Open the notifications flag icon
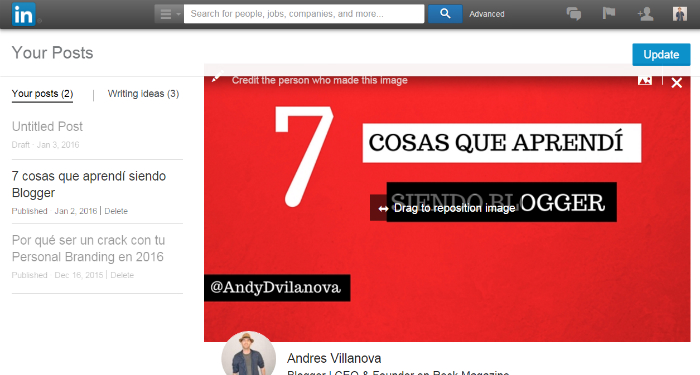Image resolution: width=700 pixels, height=375 pixels. point(608,13)
